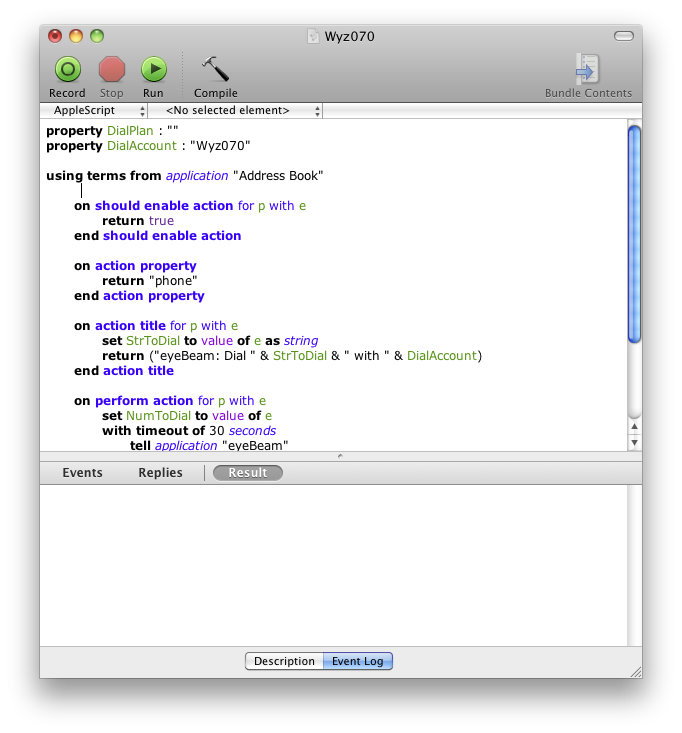682x733 pixels.
Task: Click the editor scrollbar up arrow
Action: [x=633, y=426]
